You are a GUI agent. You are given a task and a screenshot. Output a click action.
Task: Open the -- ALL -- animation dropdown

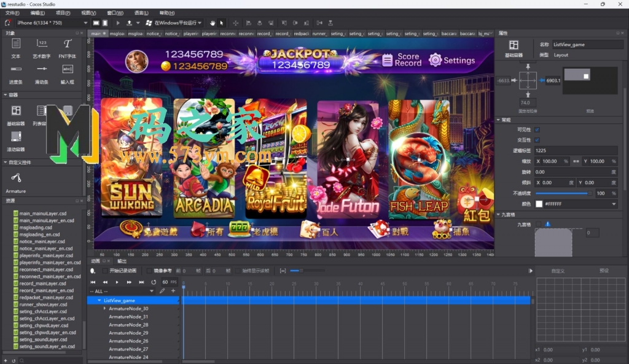[x=122, y=291]
